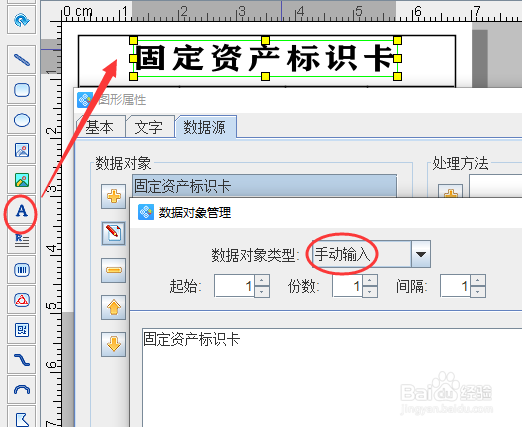Click the 间隔 value field
This screenshot has height=427, width=522.
pyautogui.click(x=455, y=286)
